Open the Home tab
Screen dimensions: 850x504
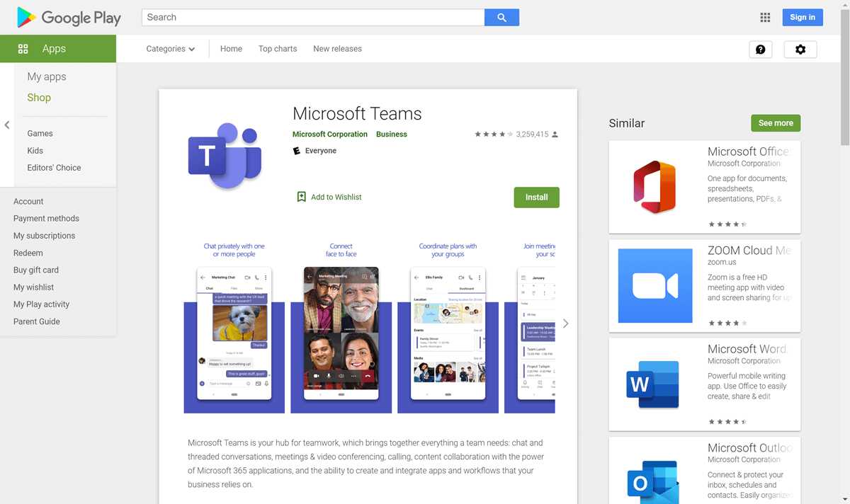[231, 49]
